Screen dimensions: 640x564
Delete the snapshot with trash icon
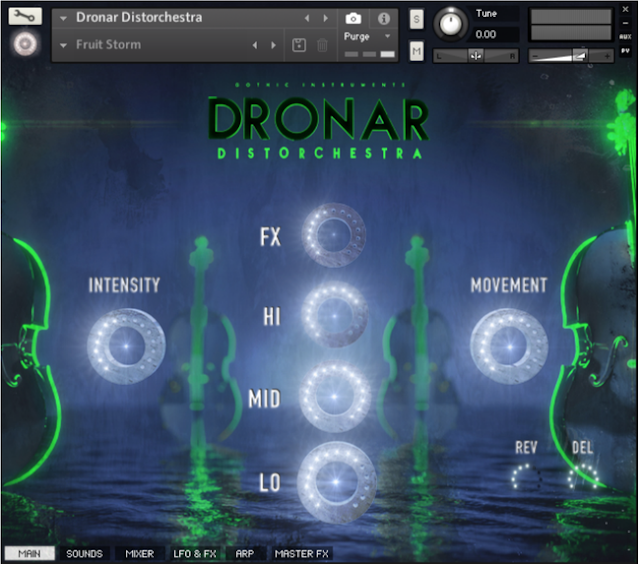tap(322, 45)
